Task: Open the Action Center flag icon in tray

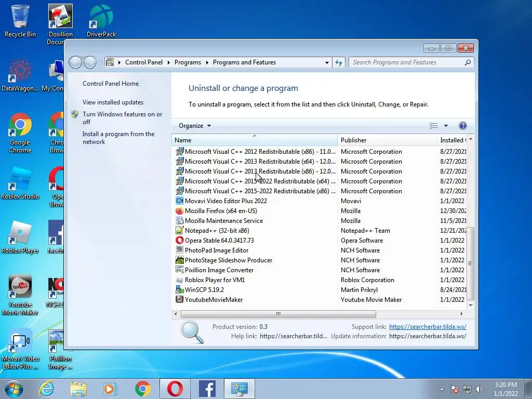Action: [455, 389]
